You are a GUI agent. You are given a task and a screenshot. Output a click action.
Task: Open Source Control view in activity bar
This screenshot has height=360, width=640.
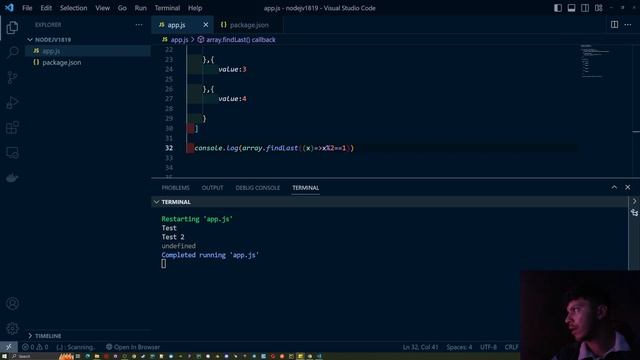click(x=12, y=78)
